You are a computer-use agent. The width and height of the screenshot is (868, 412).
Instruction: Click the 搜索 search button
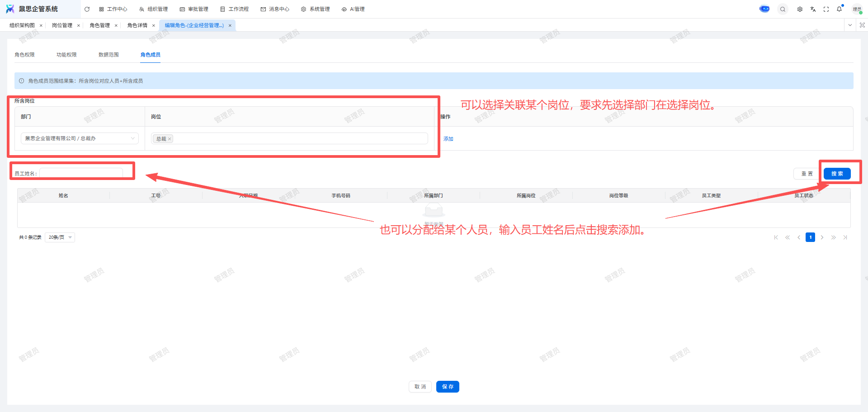[x=837, y=174]
